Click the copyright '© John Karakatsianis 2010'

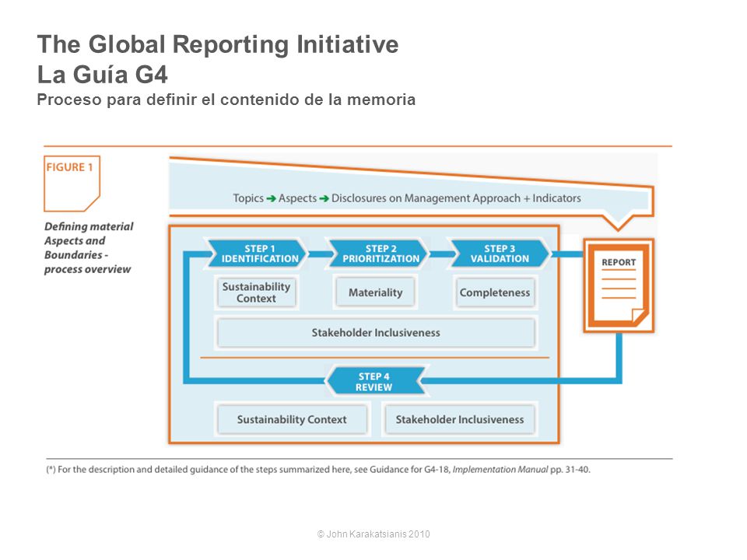click(x=373, y=534)
